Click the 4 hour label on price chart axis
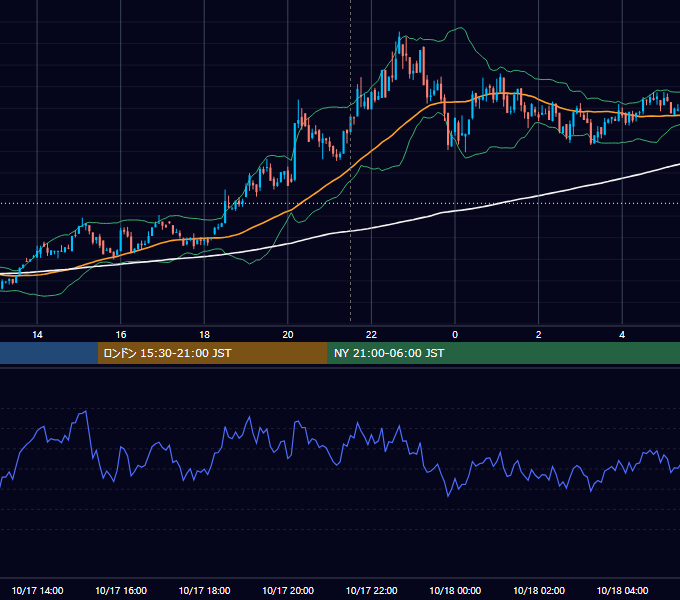The height and width of the screenshot is (600, 680). click(x=622, y=335)
